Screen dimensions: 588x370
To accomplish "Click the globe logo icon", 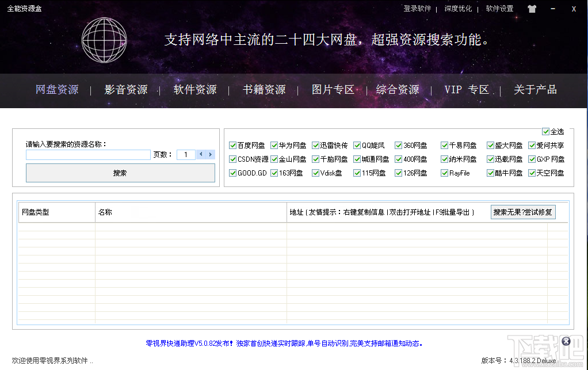I will (104, 40).
